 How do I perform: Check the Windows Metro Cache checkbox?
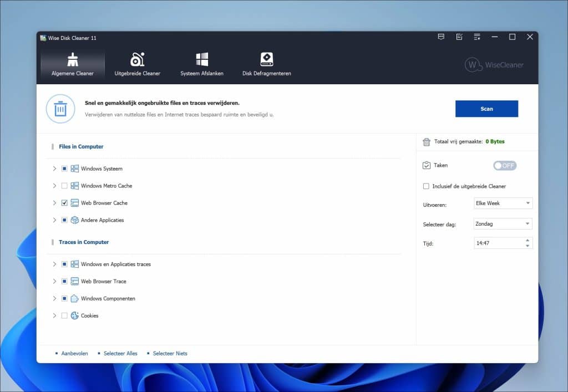click(x=64, y=186)
